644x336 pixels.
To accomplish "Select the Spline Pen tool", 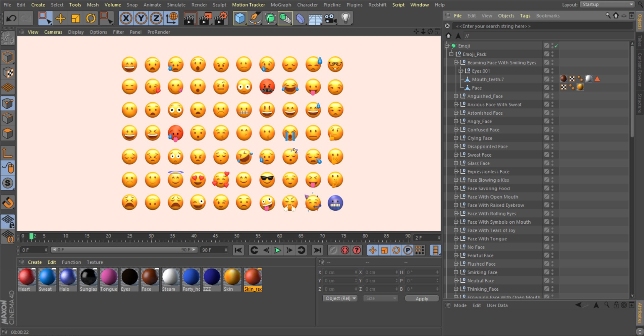I will tap(255, 18).
